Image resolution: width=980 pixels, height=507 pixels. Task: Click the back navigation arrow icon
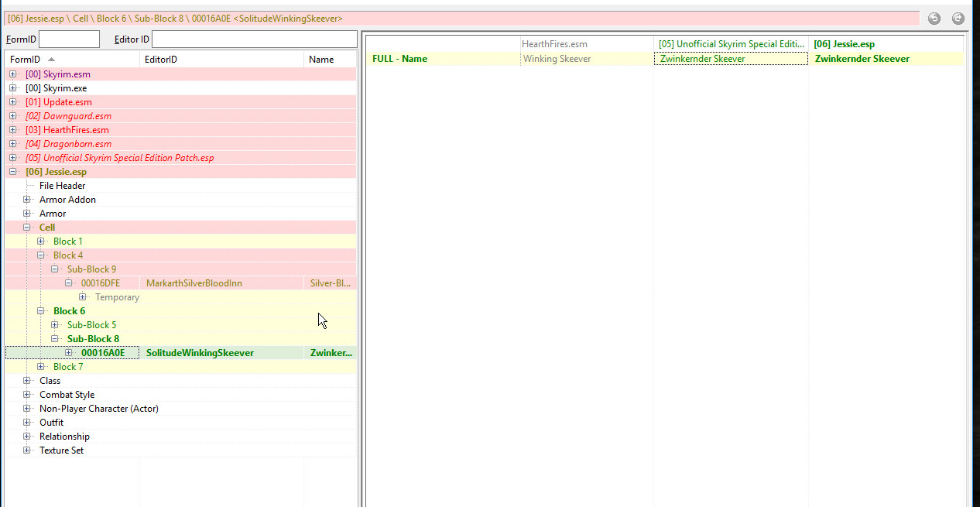click(934, 19)
